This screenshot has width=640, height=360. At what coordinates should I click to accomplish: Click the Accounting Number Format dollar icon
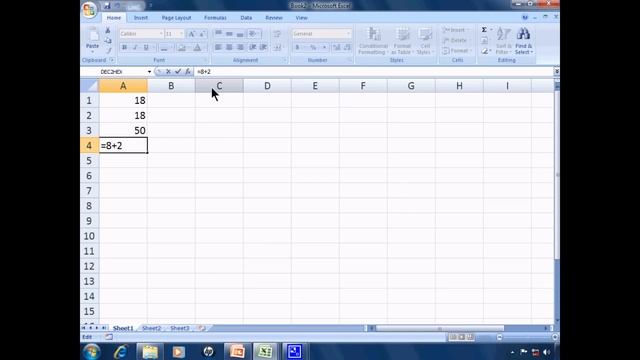[298, 48]
